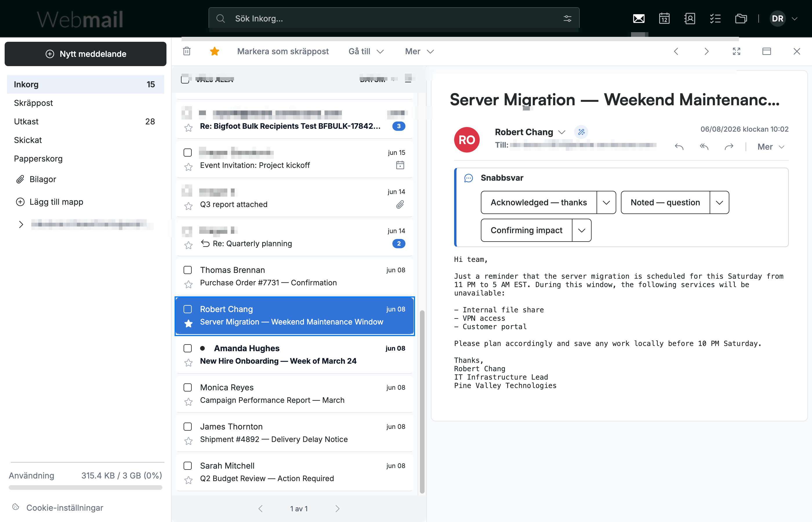Star the Purchase Order #7731 email
The width and height of the screenshot is (812, 522).
point(188,284)
